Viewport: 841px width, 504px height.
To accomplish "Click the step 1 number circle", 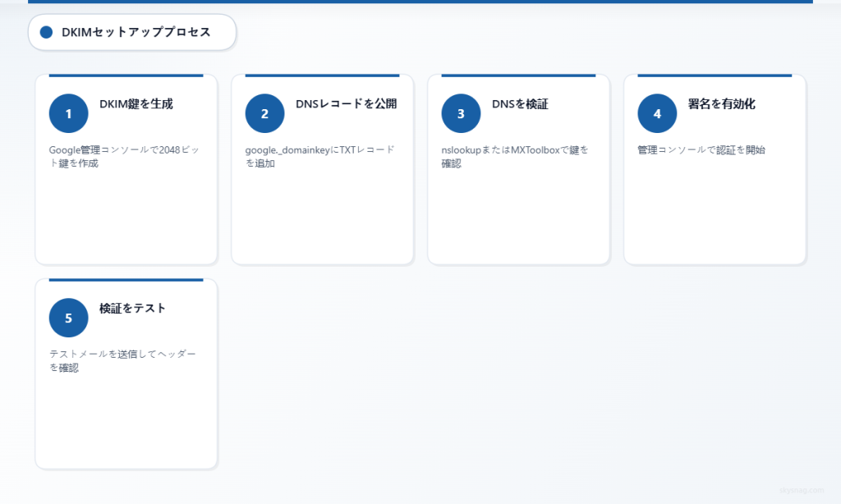I will (x=69, y=113).
